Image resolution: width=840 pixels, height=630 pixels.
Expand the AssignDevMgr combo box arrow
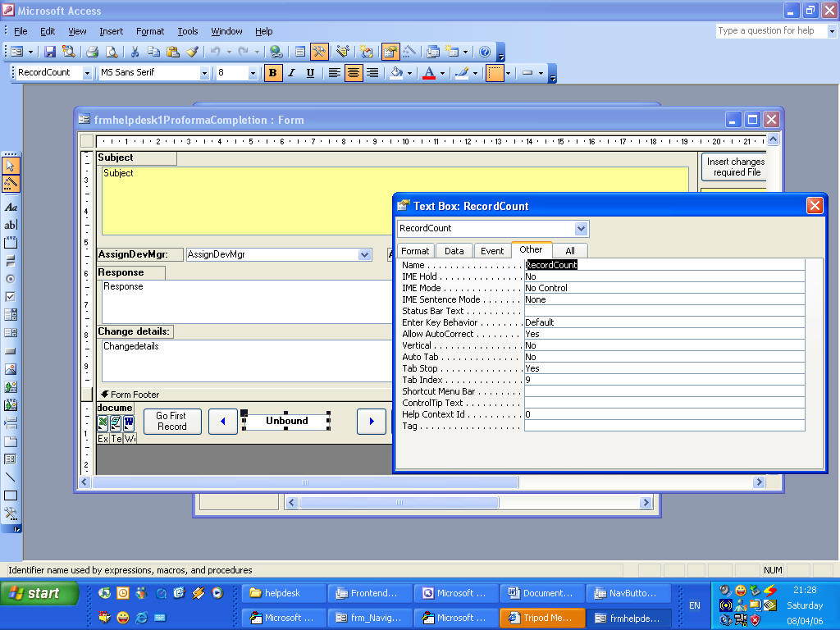tap(364, 254)
